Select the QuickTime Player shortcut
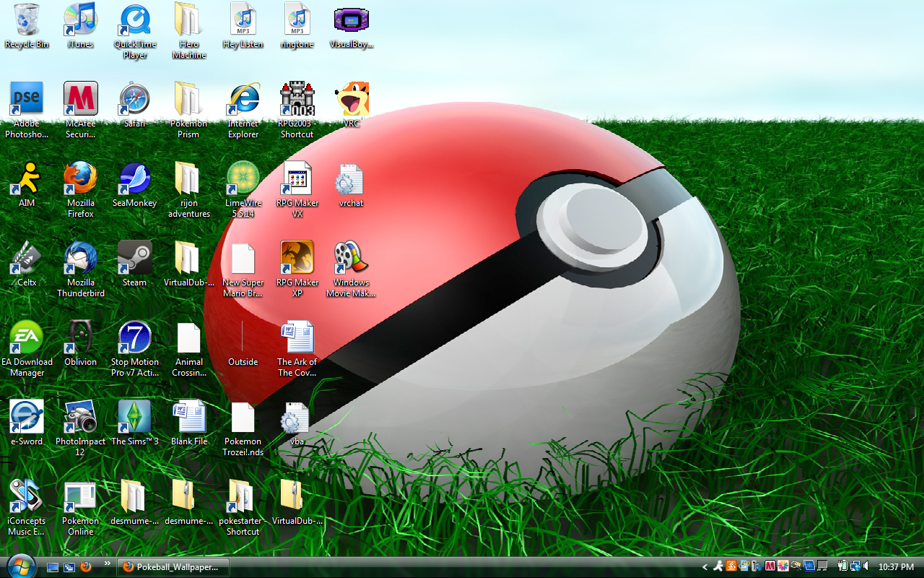Screen dimensions: 924x578 tap(135, 31)
